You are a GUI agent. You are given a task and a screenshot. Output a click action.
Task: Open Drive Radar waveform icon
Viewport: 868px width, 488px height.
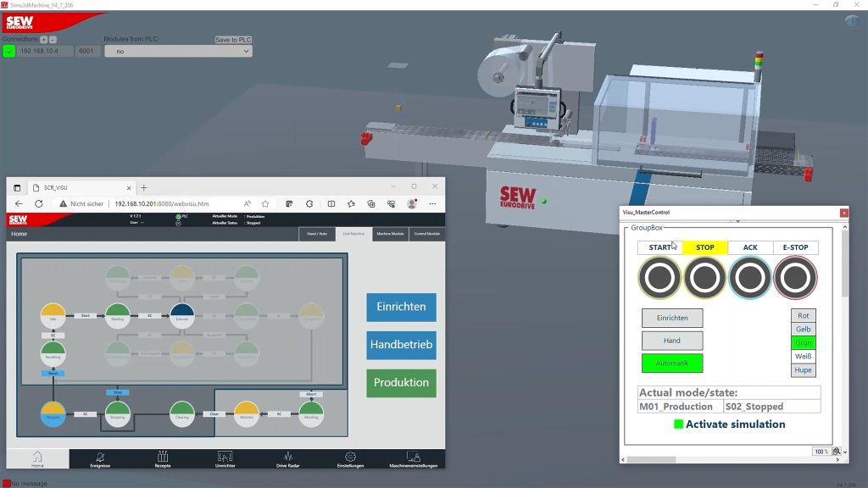pyautogui.click(x=287, y=457)
